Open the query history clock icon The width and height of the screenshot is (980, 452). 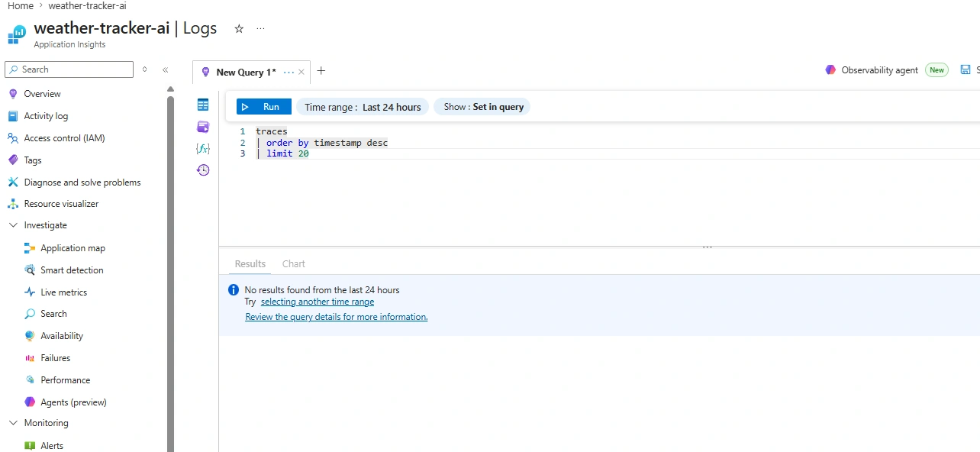click(203, 170)
